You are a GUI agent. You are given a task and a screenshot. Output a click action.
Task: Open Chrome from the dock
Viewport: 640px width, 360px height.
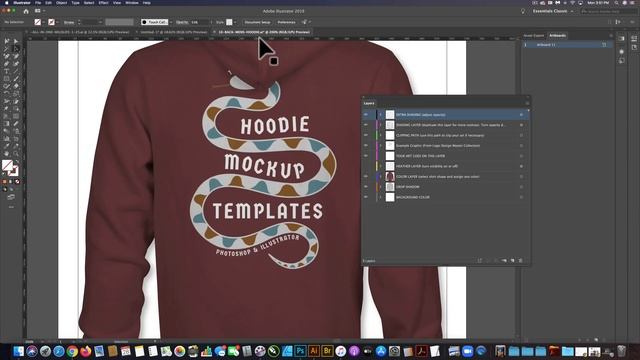coord(72,351)
